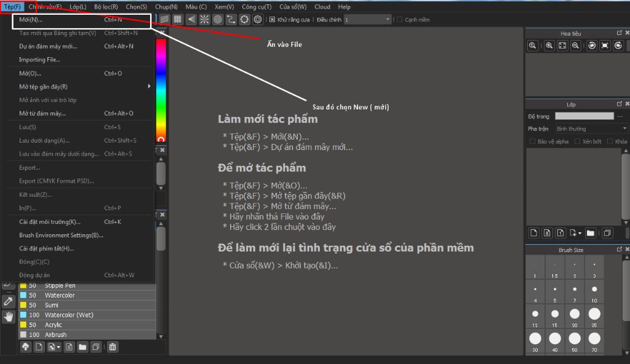The image size is (630, 364).
Task: Open the Cloud menu
Action: pos(322,7)
